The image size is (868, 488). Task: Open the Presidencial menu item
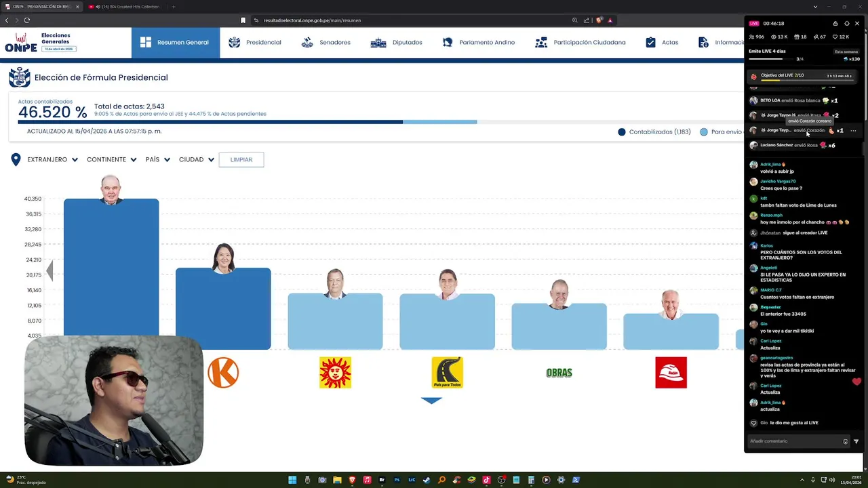pos(255,43)
